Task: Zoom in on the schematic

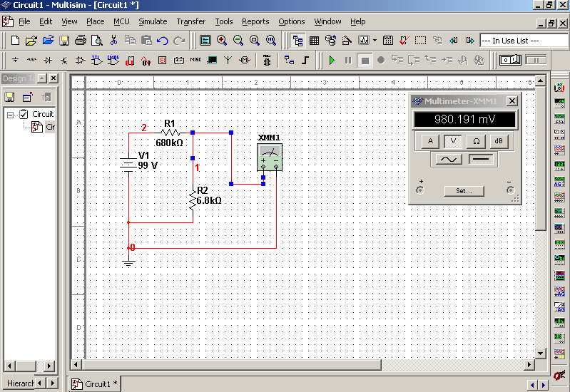Action: pos(222,41)
